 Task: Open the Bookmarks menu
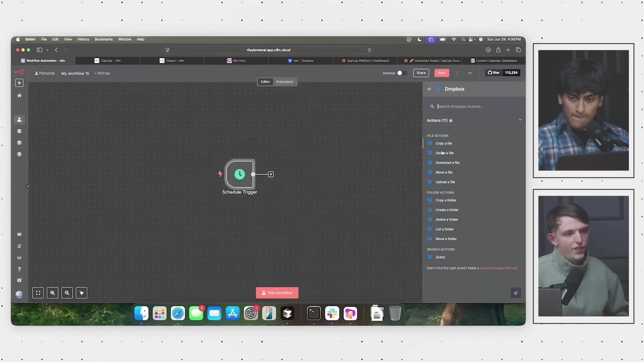[x=104, y=39]
